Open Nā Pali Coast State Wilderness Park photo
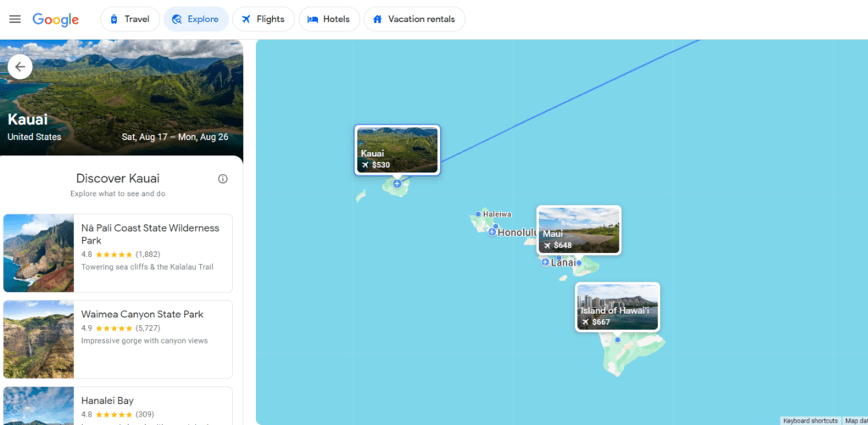The width and height of the screenshot is (868, 425). pyautogui.click(x=39, y=254)
